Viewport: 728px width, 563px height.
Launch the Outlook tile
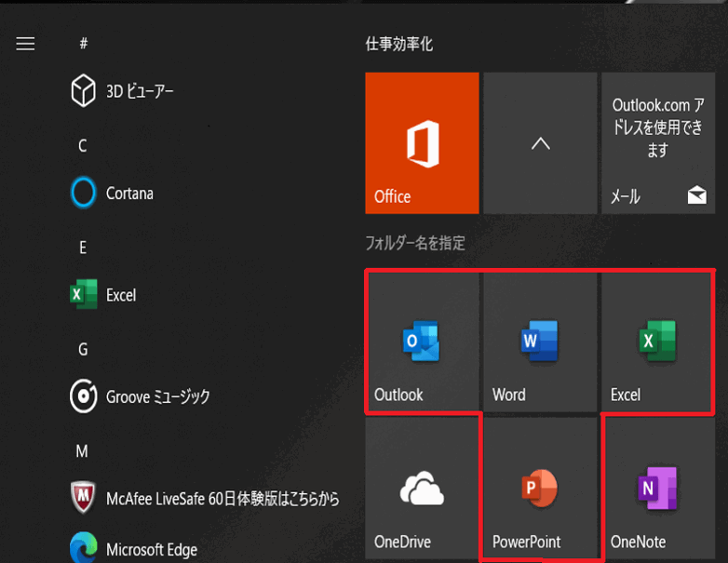tap(422, 342)
